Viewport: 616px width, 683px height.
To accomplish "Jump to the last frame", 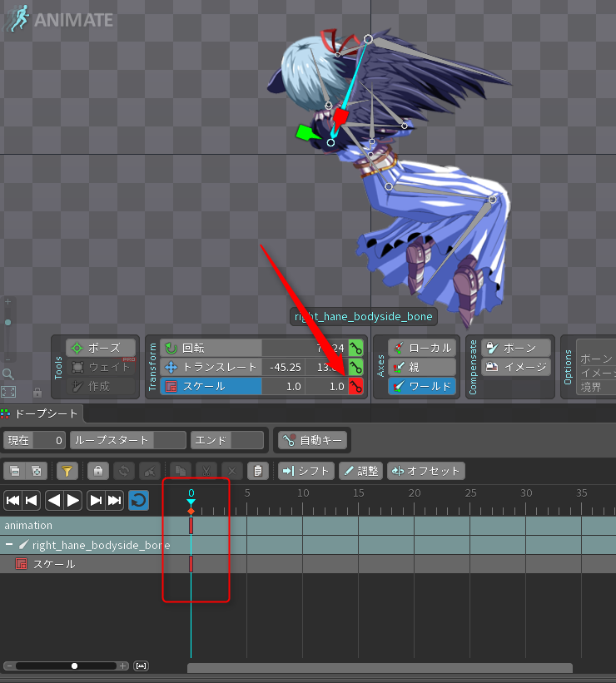I will 115,501.
